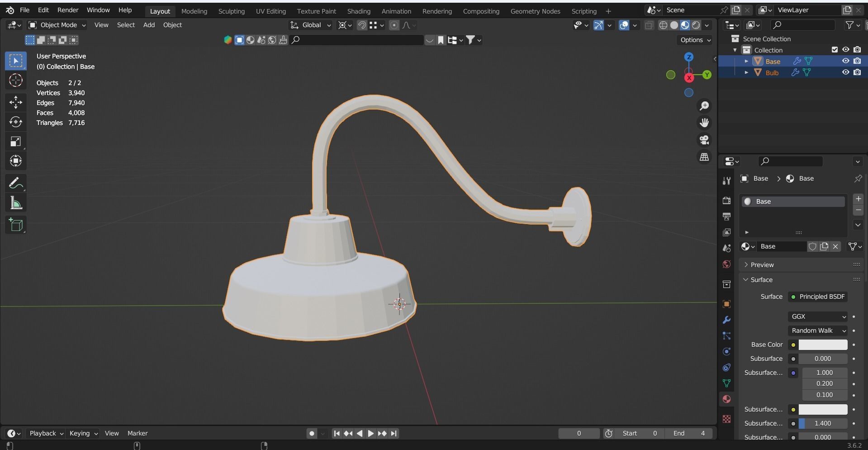Activate the Rotate tool
The height and width of the screenshot is (450, 868).
16,122
